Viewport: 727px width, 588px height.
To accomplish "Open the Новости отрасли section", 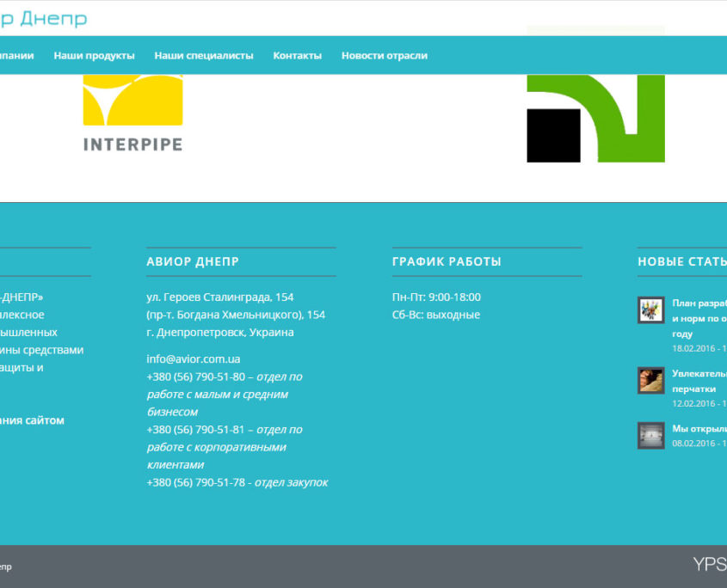I will click(x=385, y=56).
